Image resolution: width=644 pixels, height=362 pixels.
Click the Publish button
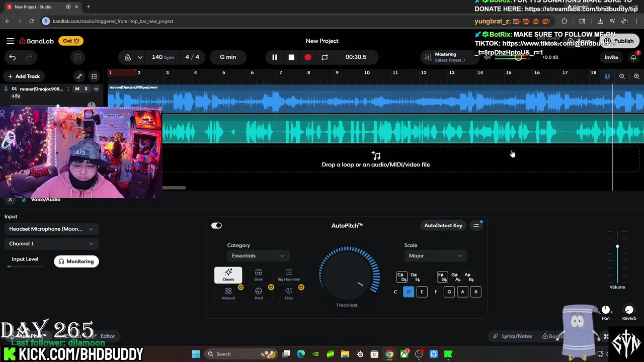(619, 41)
